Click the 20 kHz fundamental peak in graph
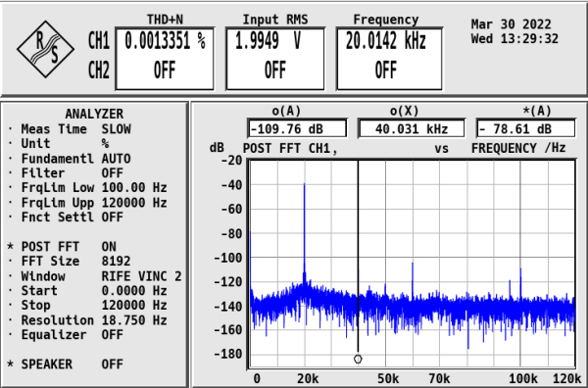 pos(304,232)
